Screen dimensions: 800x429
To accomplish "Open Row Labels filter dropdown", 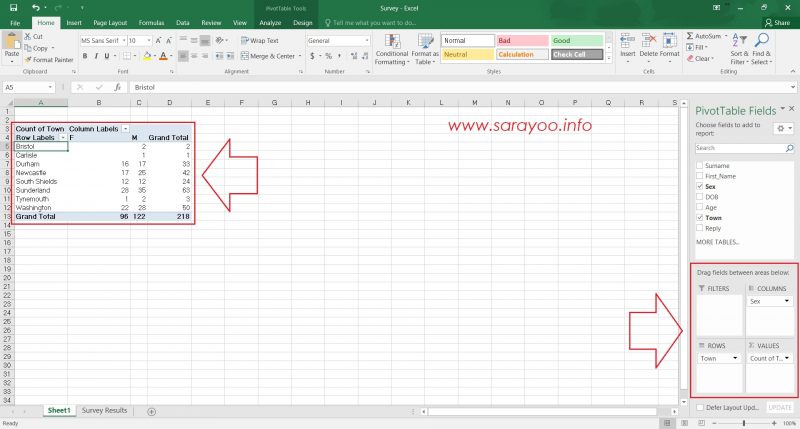I will [63, 138].
